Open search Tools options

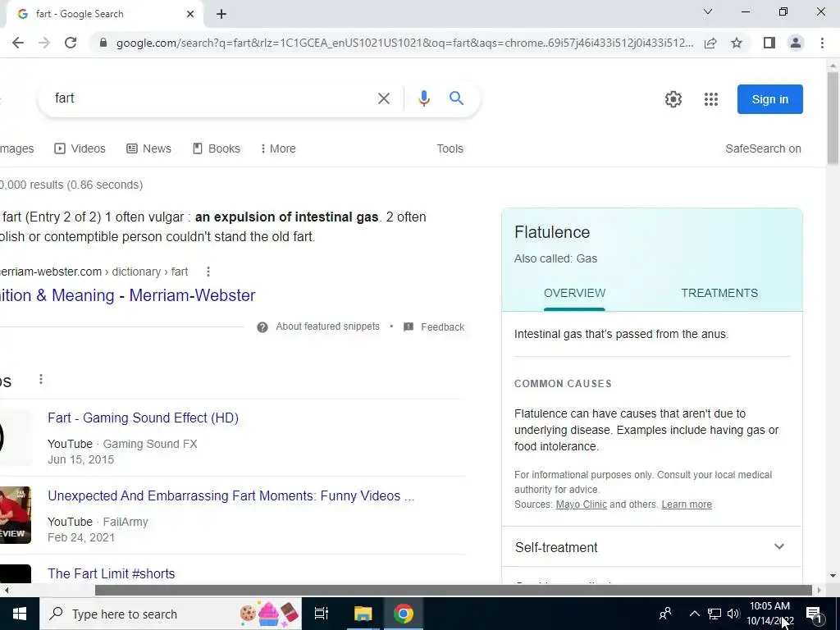click(450, 148)
